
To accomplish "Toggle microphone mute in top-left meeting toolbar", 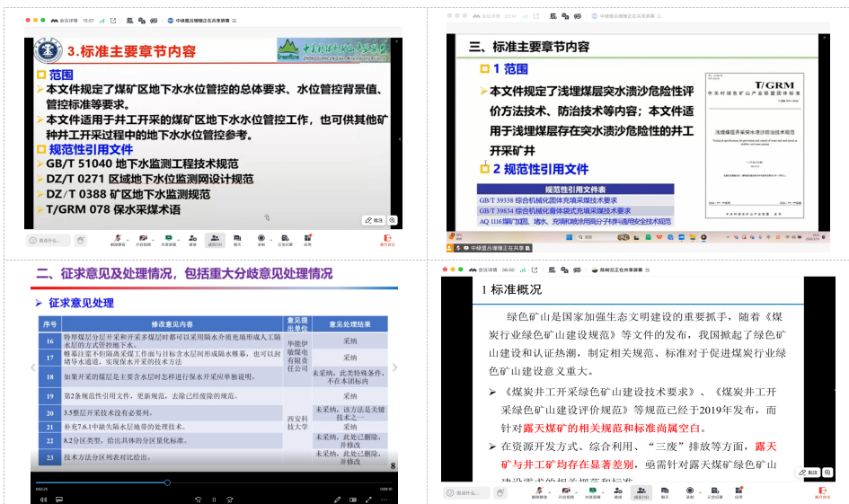I will (x=117, y=240).
